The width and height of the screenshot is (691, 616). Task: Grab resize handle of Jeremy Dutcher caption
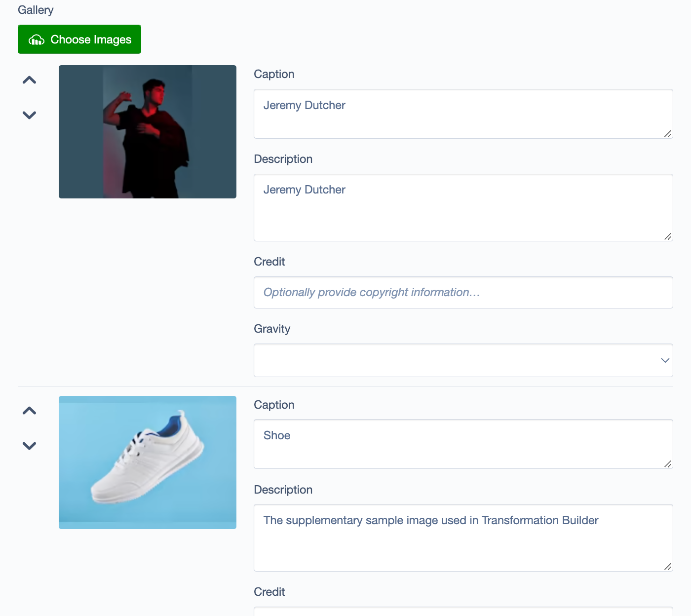point(668,134)
